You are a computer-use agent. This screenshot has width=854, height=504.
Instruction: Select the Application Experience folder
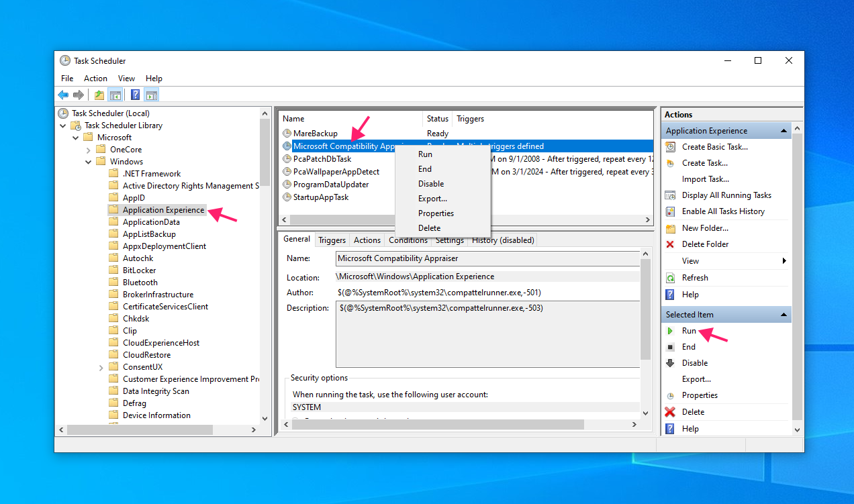point(163,210)
